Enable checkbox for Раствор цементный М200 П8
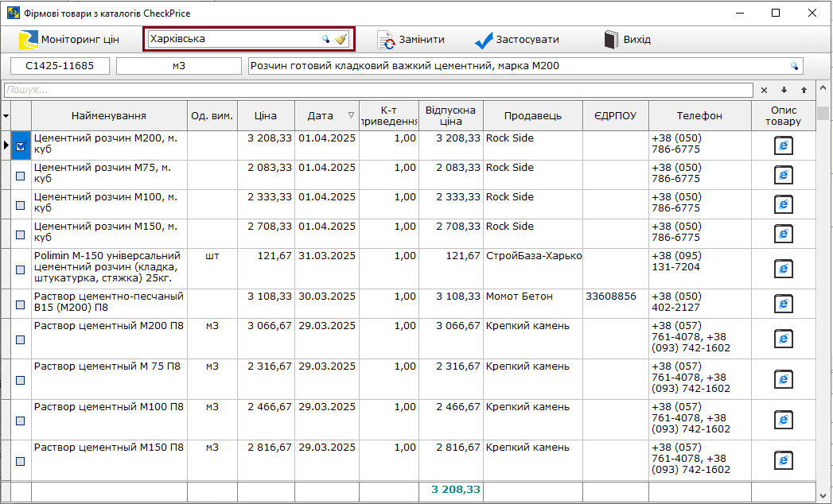 coord(20,340)
